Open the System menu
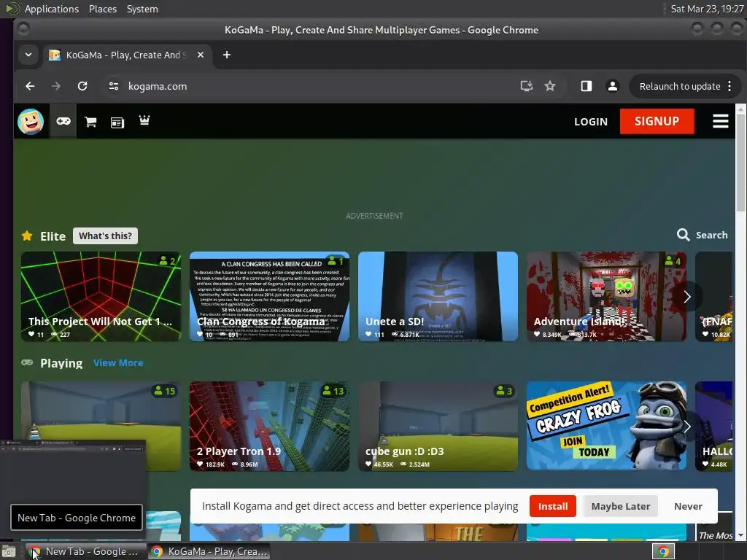Viewport: 747px width, 560px height. pyautogui.click(x=142, y=9)
